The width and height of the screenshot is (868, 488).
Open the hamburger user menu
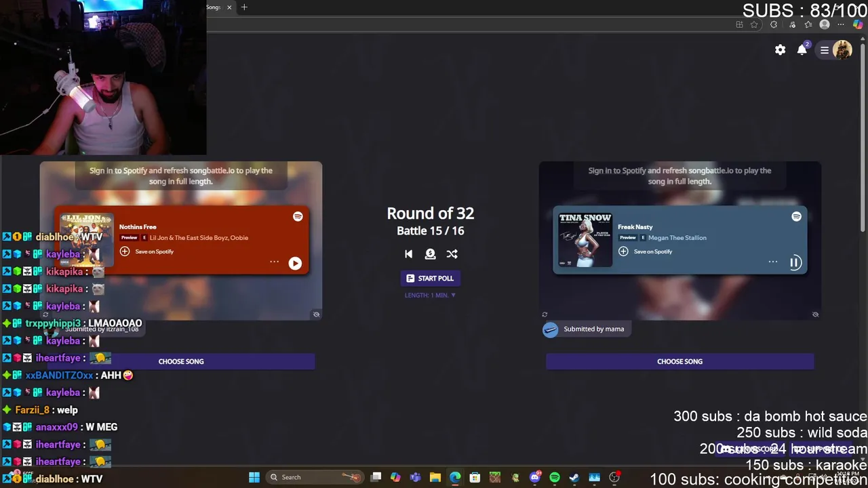click(825, 50)
